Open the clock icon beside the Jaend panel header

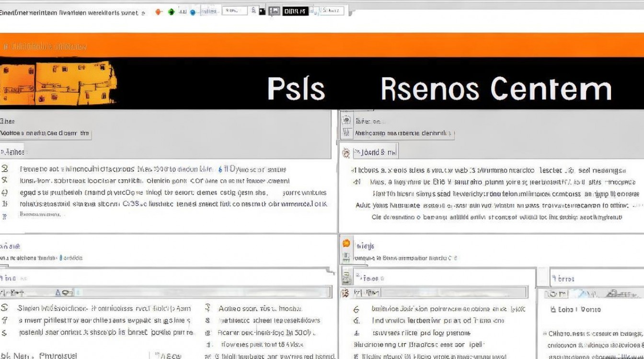coord(346,151)
